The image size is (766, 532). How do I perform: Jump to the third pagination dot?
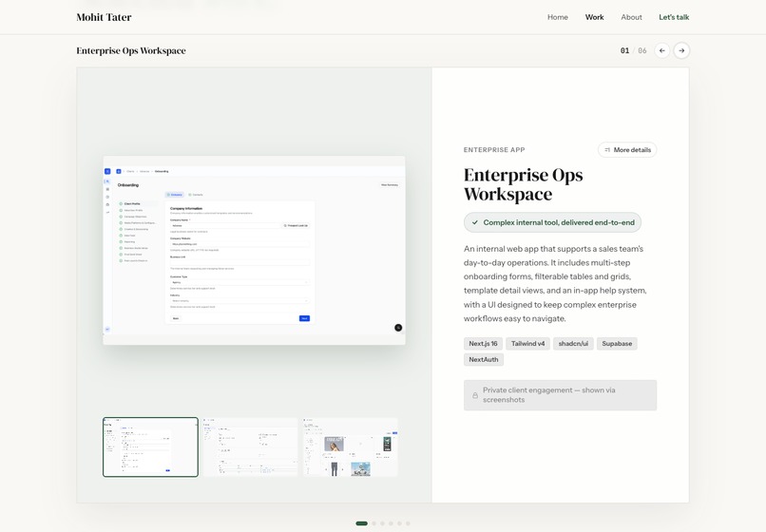point(382,523)
